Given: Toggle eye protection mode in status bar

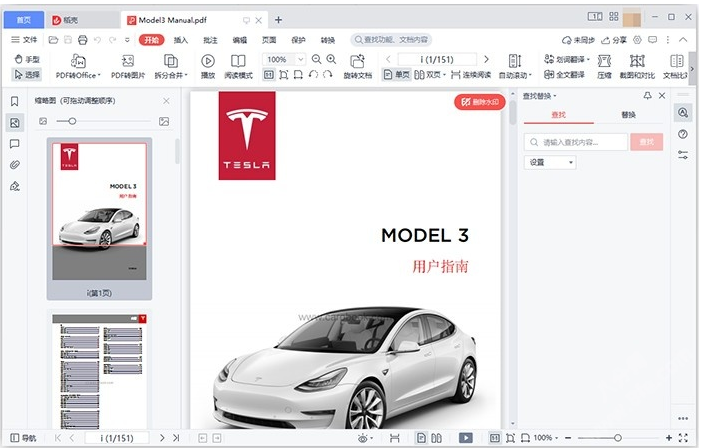Looking at the screenshot, I should point(364,438).
